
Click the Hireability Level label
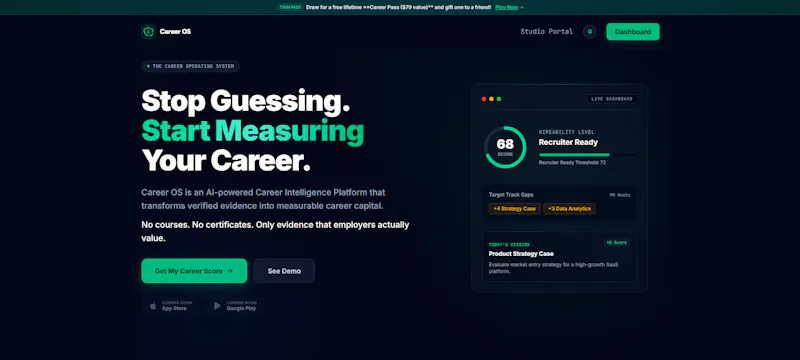[566, 132]
